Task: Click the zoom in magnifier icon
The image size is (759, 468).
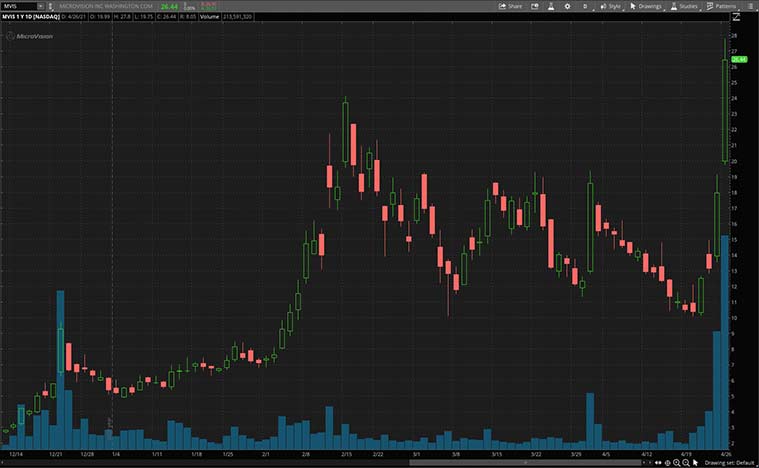Action: click(676, 463)
